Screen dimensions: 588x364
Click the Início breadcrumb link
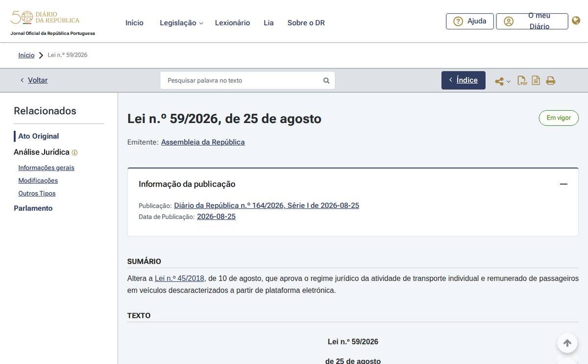coord(26,55)
